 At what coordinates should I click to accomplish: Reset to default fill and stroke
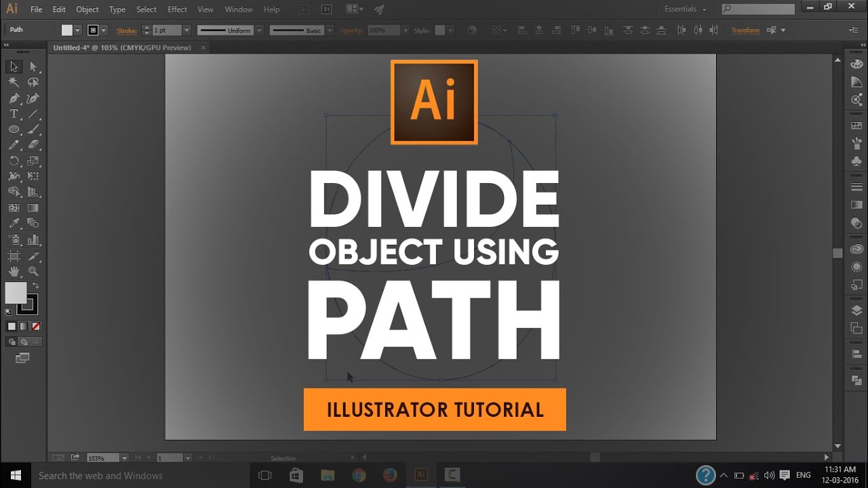8,312
